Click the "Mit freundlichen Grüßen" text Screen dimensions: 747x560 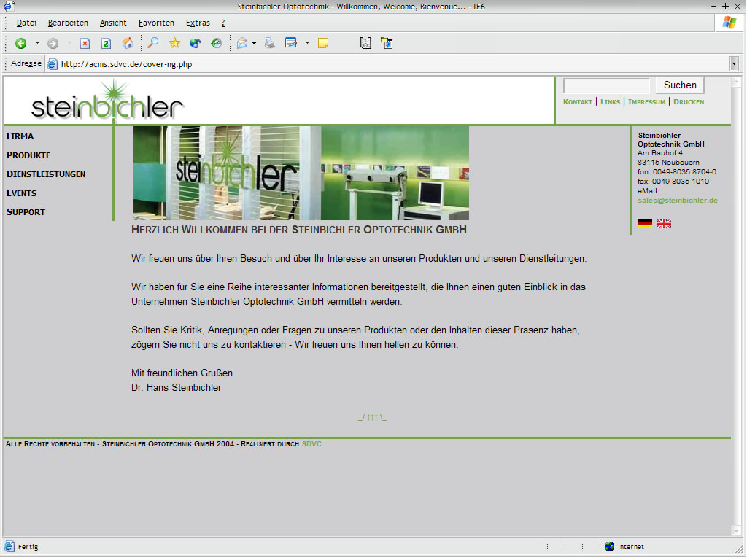point(182,373)
